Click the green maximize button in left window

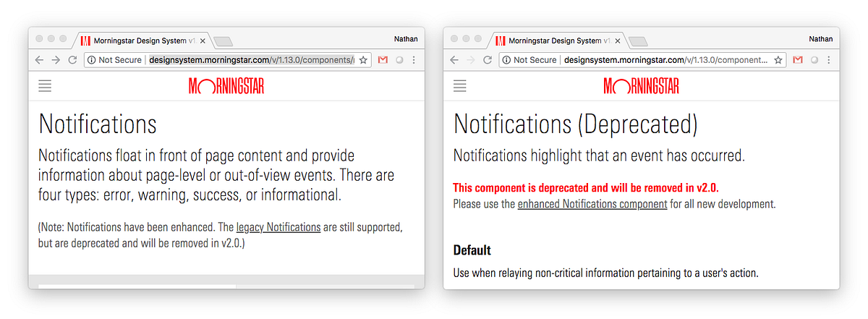[x=63, y=38]
